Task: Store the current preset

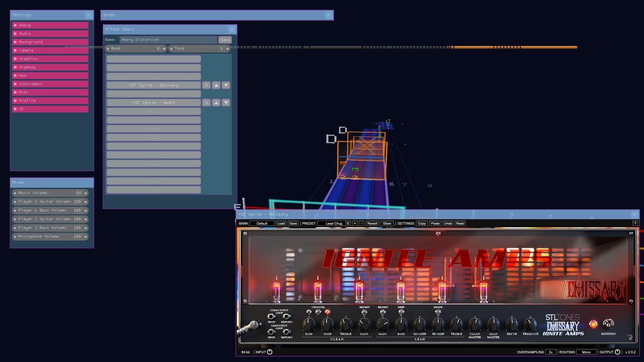Action: click(387, 223)
